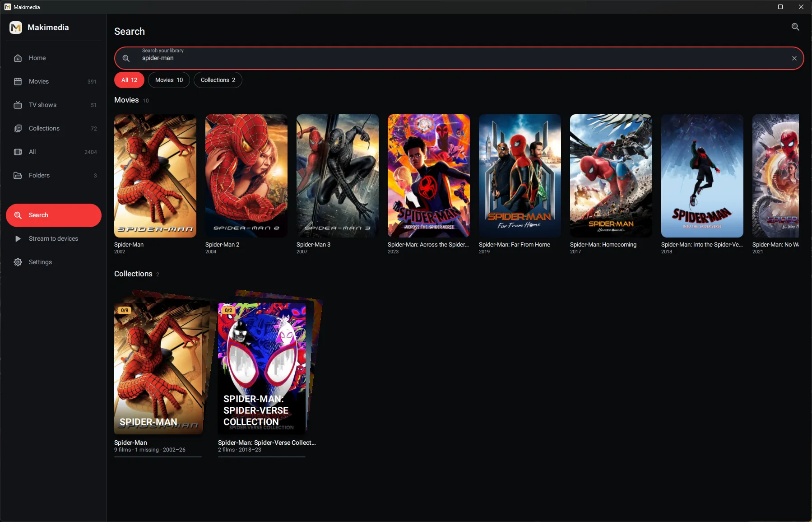
Task: Click Stream to devices play icon
Action: coord(18,238)
